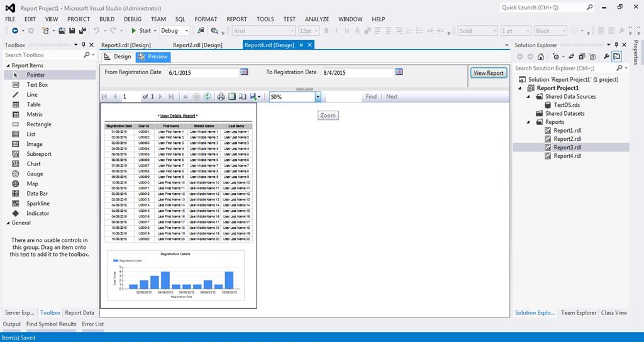This screenshot has width=644, height=342.
Task: Open To Registration Date calendar picker
Action: pyautogui.click(x=399, y=72)
